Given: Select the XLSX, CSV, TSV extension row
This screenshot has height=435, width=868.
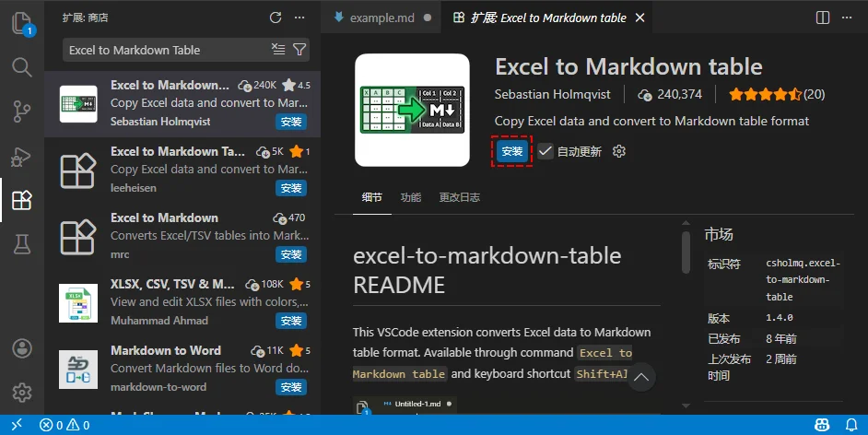Looking at the screenshot, I should pos(182,302).
